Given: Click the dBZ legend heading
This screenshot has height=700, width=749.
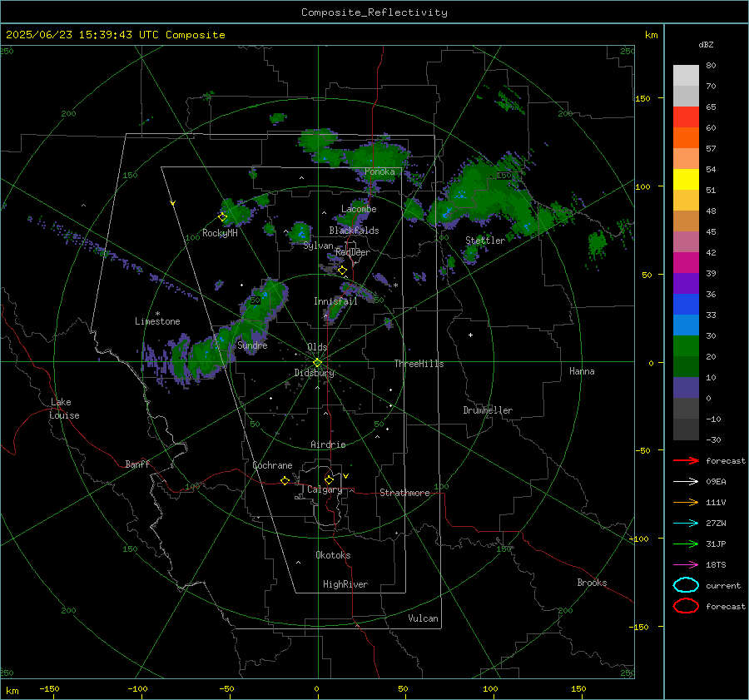Looking at the screenshot, I should click(x=706, y=44).
